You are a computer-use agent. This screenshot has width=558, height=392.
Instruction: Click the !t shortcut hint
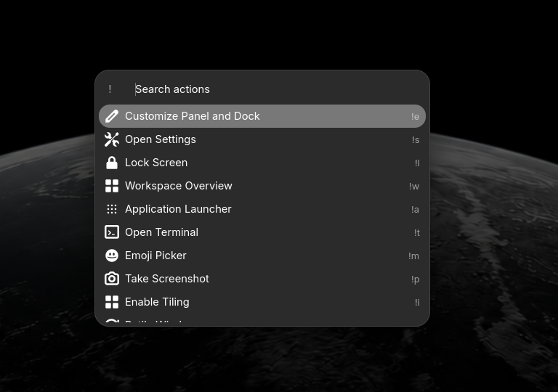tap(417, 232)
